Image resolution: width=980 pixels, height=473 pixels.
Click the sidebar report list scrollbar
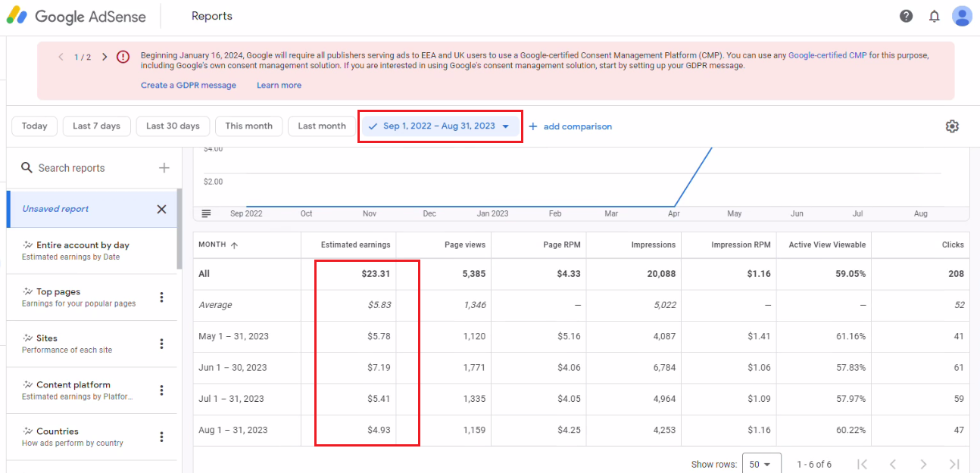(x=179, y=229)
